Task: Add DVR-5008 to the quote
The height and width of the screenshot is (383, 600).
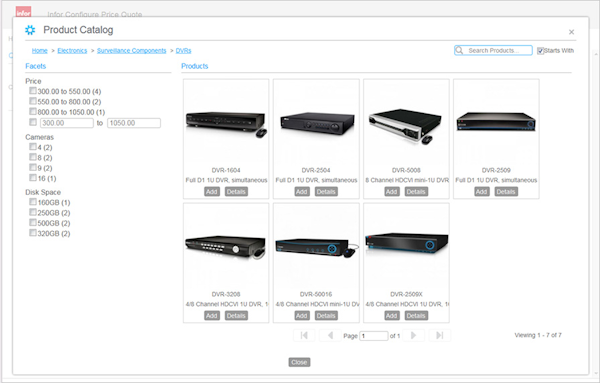Action: click(392, 192)
